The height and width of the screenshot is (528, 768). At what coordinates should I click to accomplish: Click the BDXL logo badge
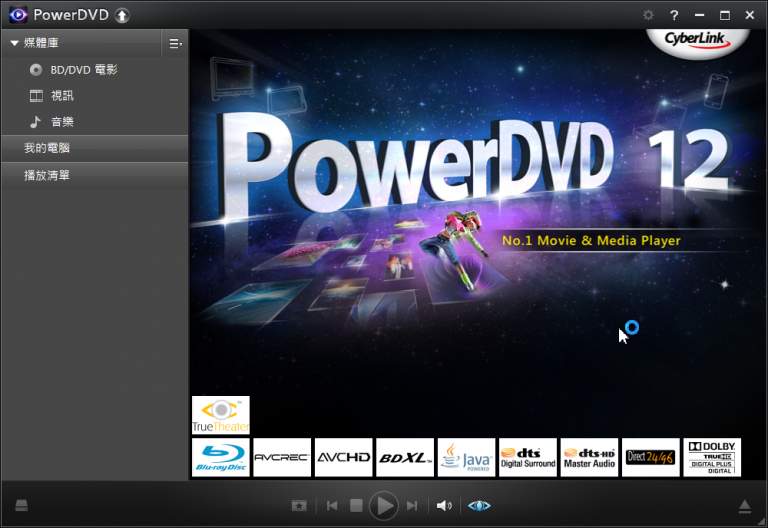point(405,457)
